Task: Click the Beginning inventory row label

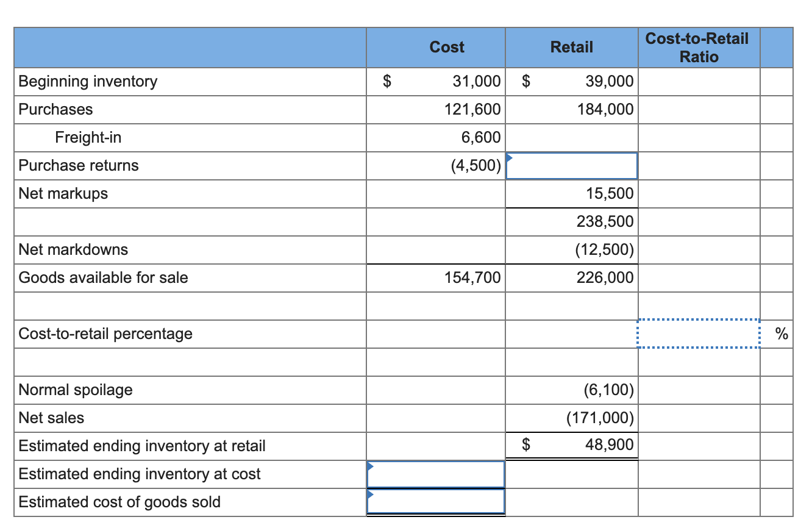Action: (x=88, y=82)
